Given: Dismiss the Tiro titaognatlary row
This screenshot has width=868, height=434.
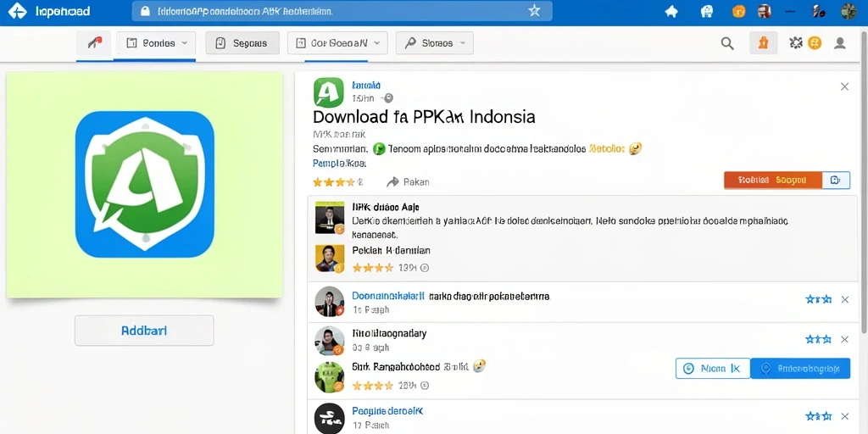Looking at the screenshot, I should click(845, 339).
